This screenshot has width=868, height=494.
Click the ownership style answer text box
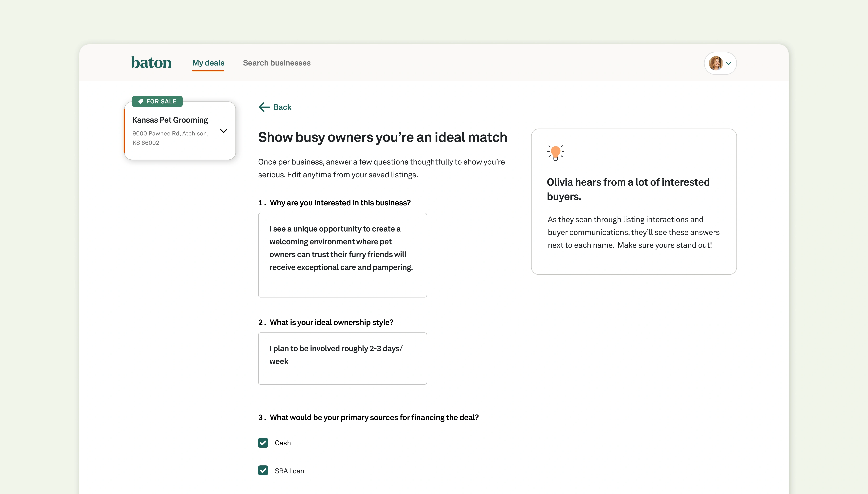tap(342, 358)
